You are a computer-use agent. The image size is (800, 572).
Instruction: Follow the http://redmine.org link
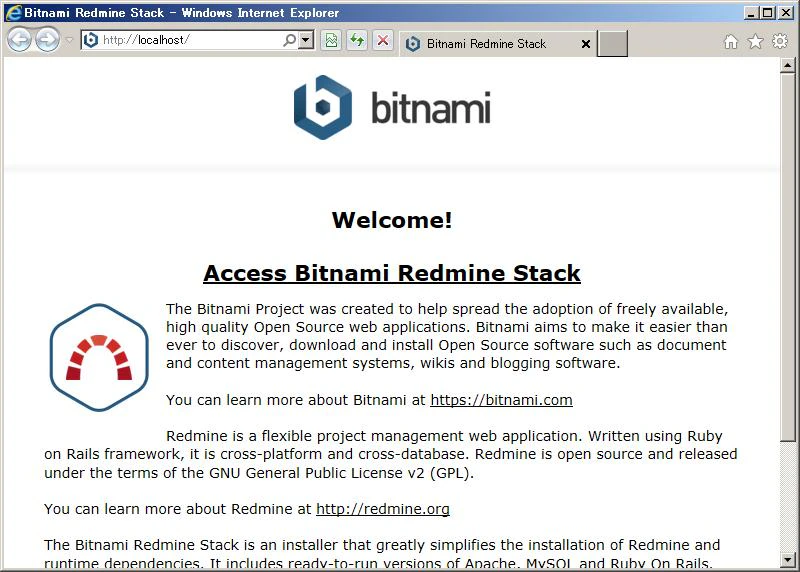point(383,509)
